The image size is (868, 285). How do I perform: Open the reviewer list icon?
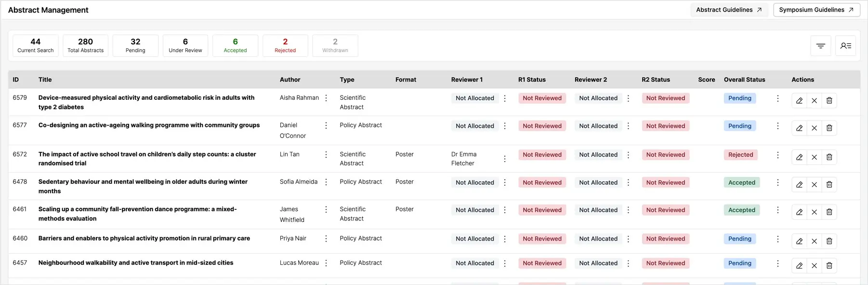845,46
